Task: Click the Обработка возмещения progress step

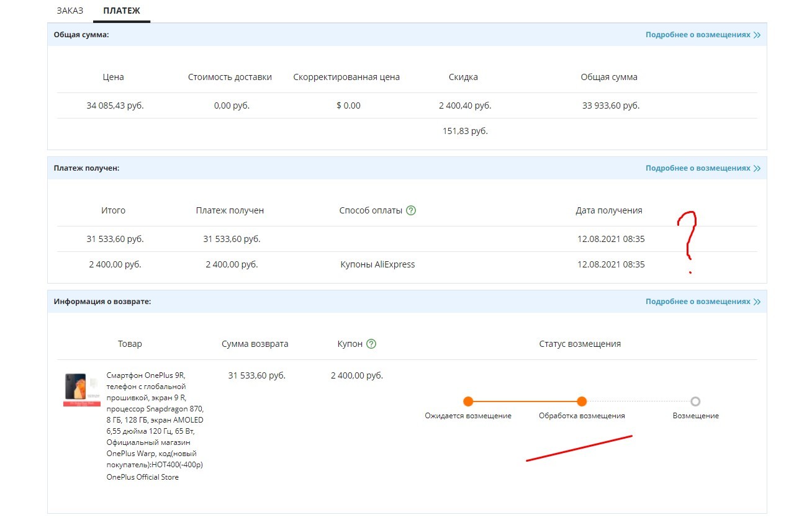Action: pyautogui.click(x=582, y=401)
